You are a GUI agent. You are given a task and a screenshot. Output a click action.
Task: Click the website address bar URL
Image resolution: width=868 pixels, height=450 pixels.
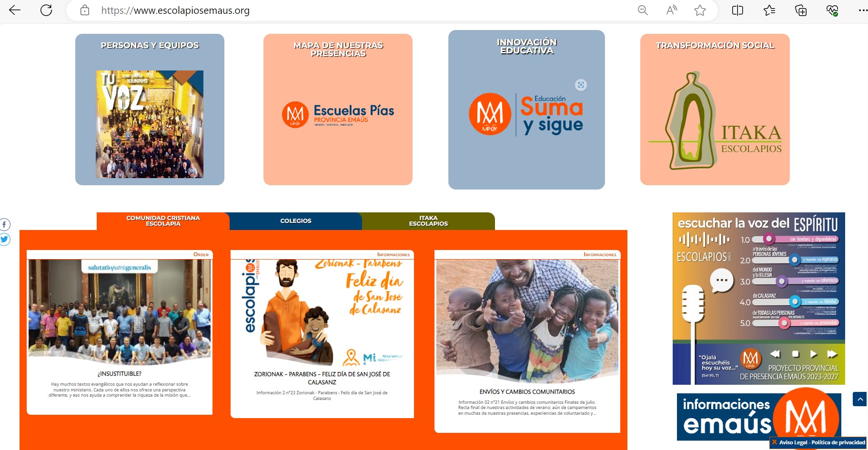point(175,10)
